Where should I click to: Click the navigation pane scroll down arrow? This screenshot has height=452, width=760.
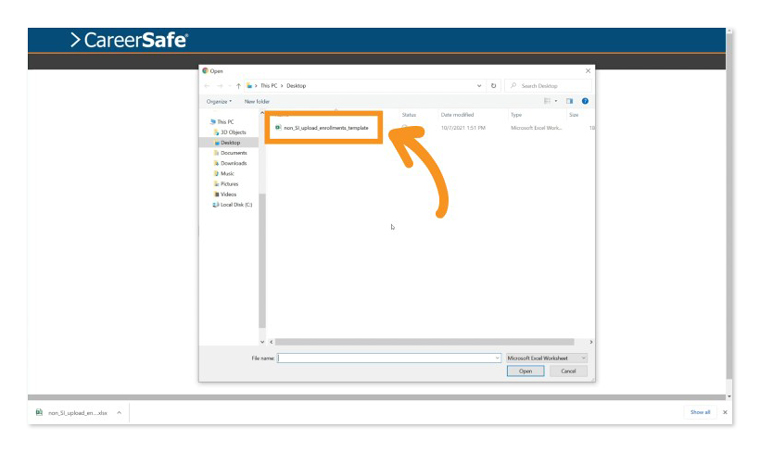click(262, 342)
